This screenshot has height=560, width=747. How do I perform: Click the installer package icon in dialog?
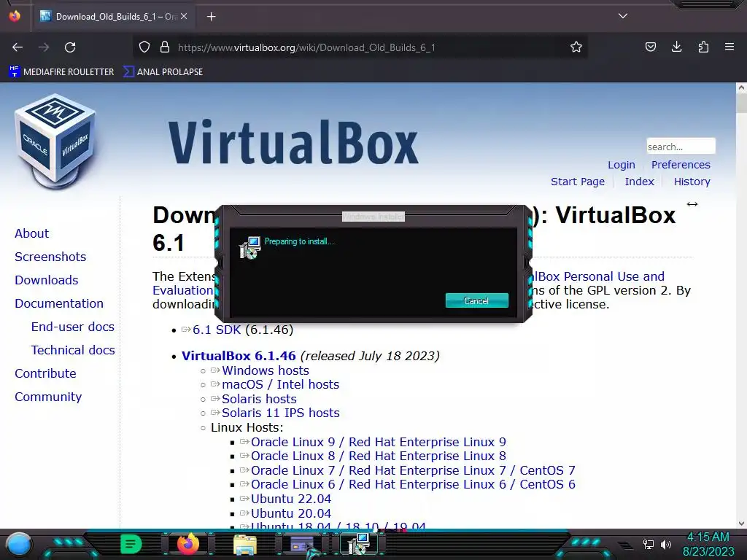pos(250,248)
